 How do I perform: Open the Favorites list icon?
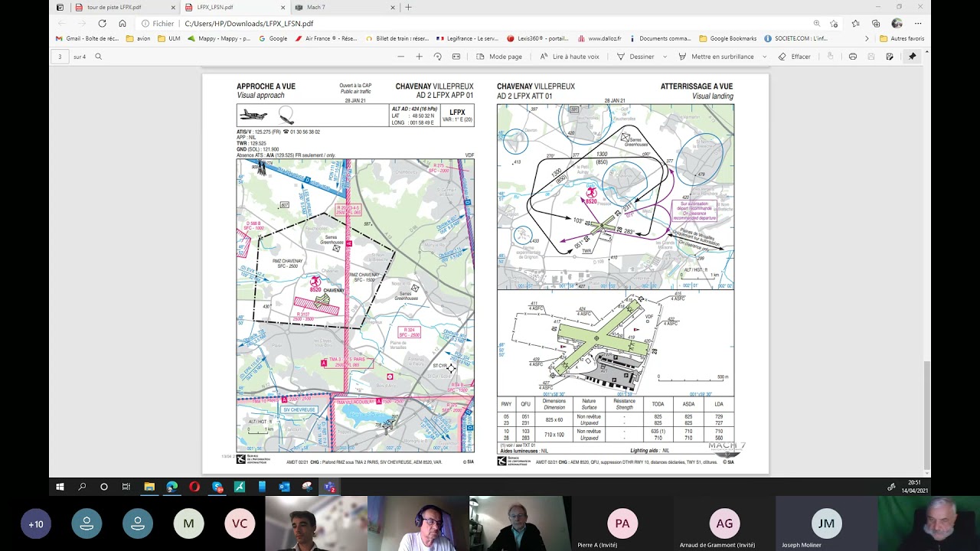click(x=856, y=24)
